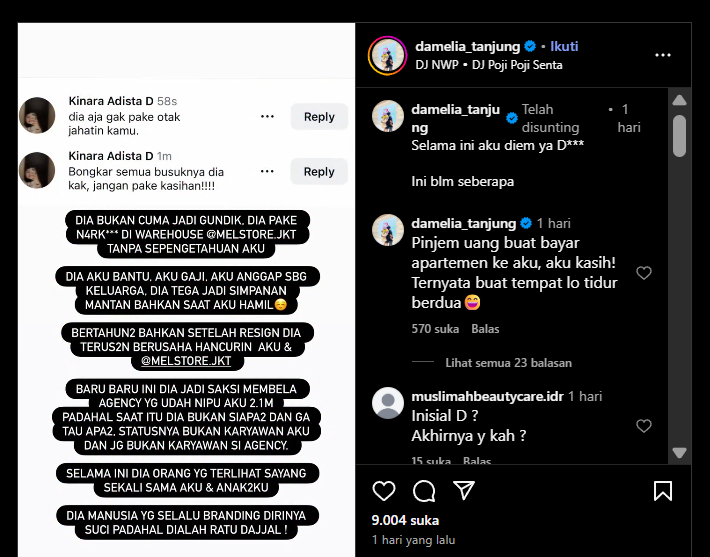The image size is (710, 557).
Task: Save post with bookmark icon
Action: pyautogui.click(x=663, y=491)
